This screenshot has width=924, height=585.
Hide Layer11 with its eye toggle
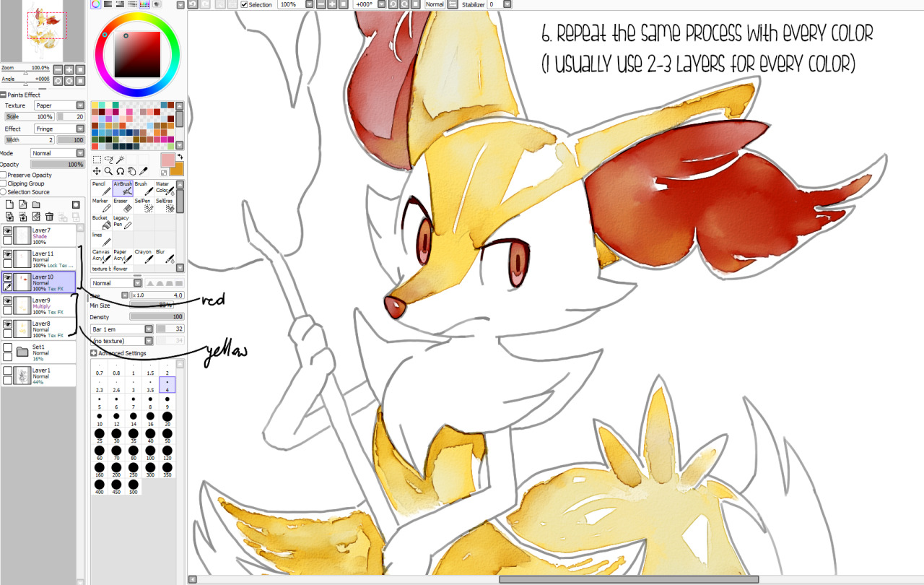[8, 254]
